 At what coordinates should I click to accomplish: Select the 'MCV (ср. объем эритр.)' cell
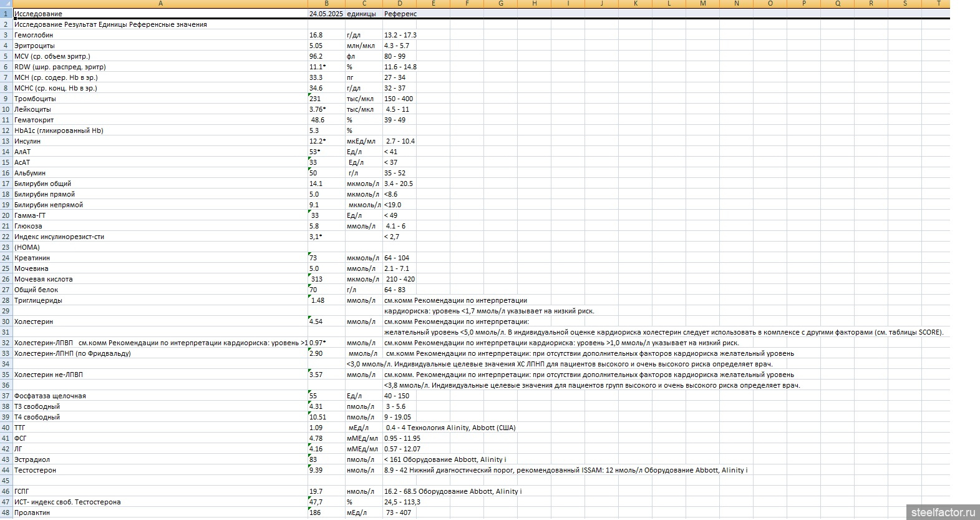pos(160,56)
